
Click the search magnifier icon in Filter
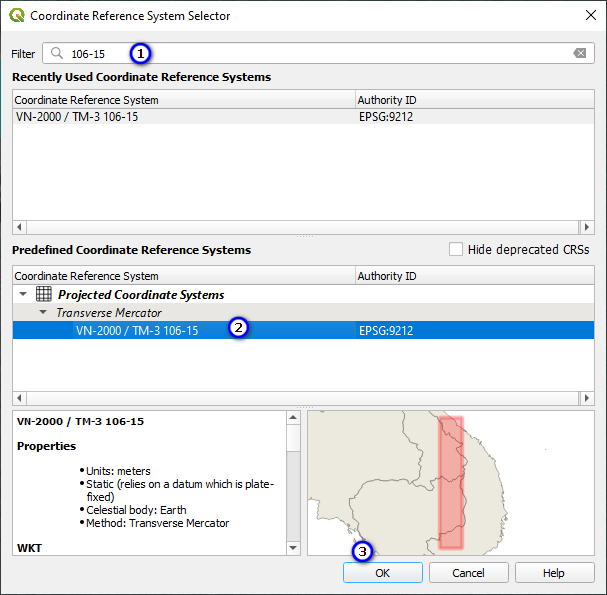[x=57, y=53]
